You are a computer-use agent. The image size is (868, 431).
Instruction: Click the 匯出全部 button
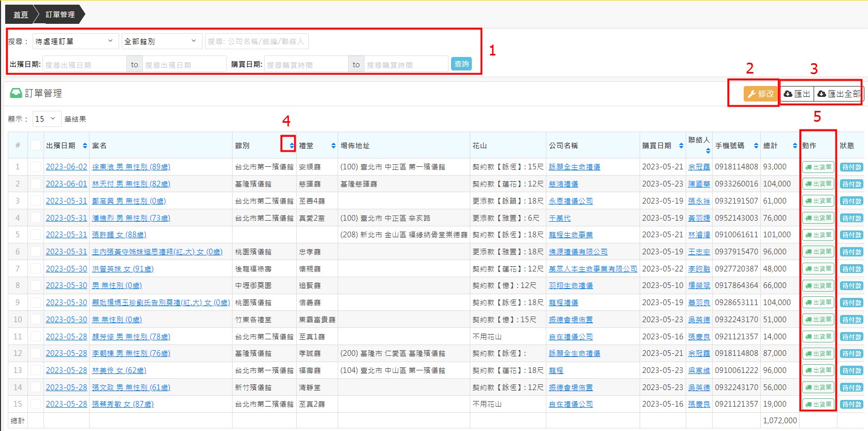838,94
